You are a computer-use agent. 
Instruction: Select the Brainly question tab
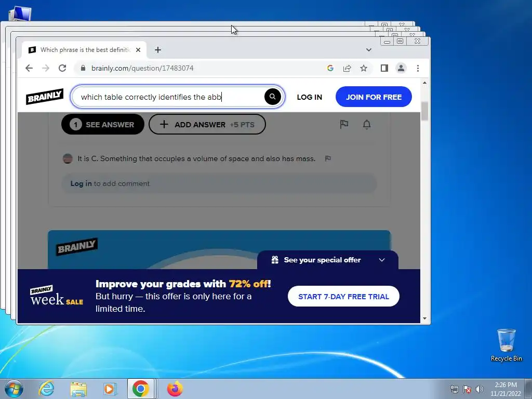(84, 50)
